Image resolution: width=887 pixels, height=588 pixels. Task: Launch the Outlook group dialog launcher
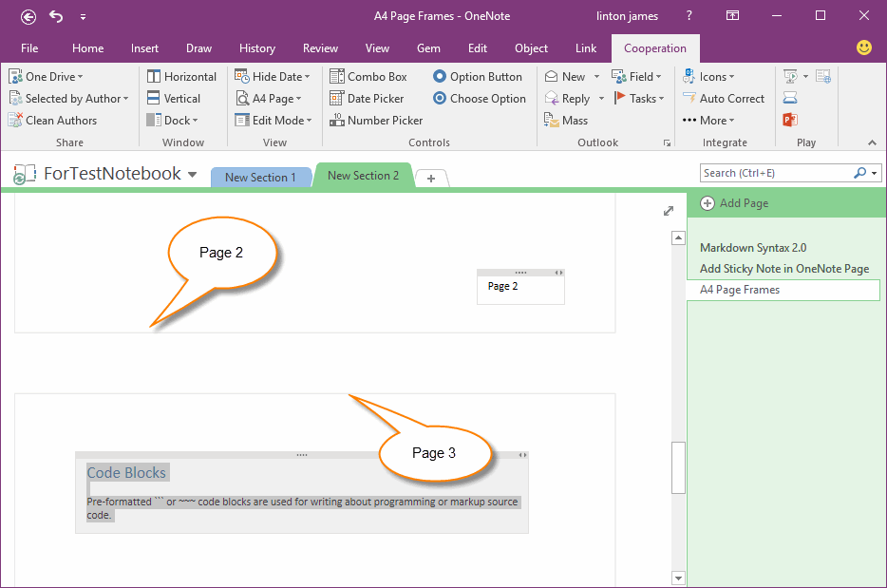[x=667, y=143]
